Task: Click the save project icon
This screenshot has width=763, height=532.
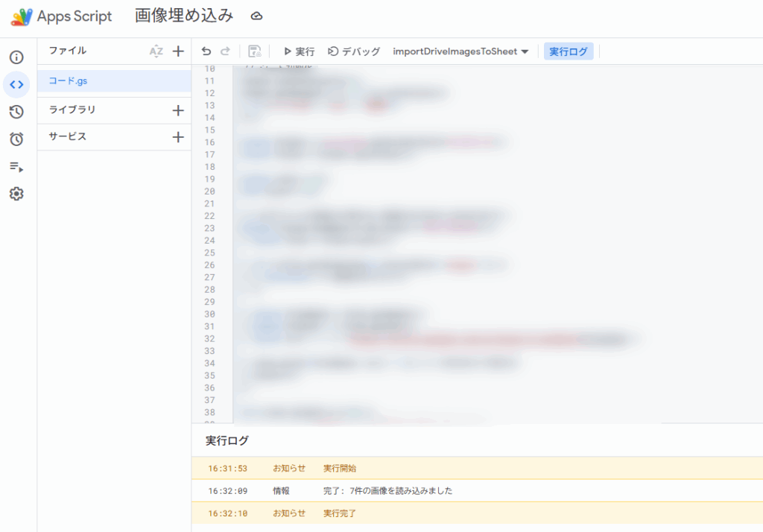Action: [254, 51]
